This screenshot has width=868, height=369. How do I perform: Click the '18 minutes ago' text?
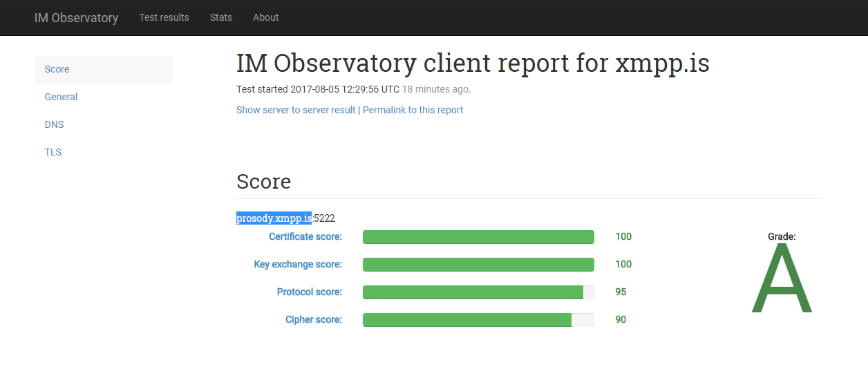pyautogui.click(x=435, y=89)
